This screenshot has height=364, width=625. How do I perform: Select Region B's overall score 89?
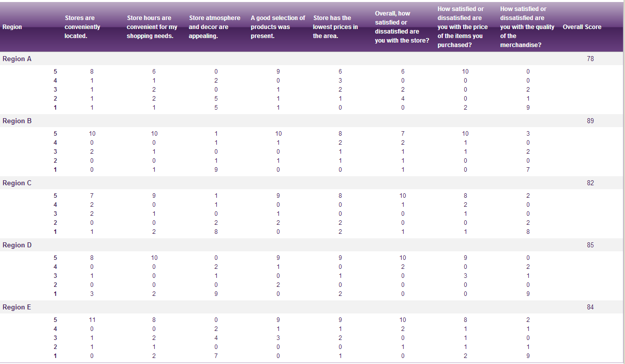(x=590, y=121)
